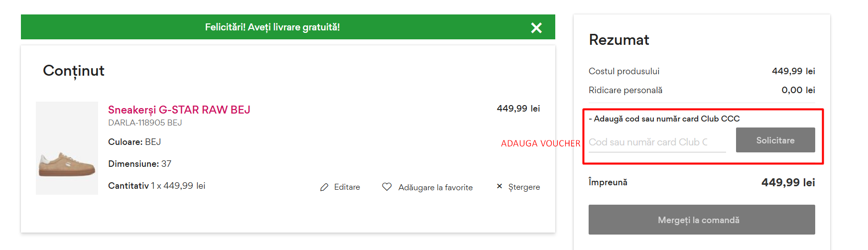Image resolution: width=868 pixels, height=250 pixels.
Task: Click the pencil icon beside Editare
Action: [324, 187]
